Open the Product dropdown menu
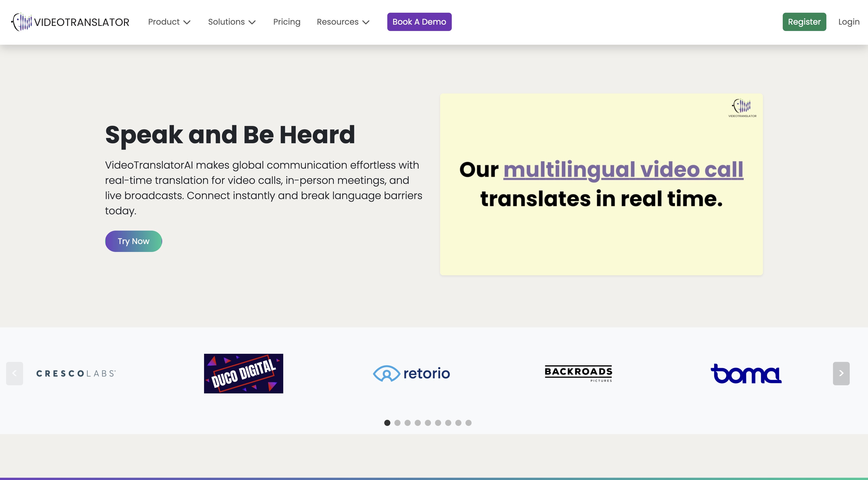The height and width of the screenshot is (480, 868). click(170, 22)
